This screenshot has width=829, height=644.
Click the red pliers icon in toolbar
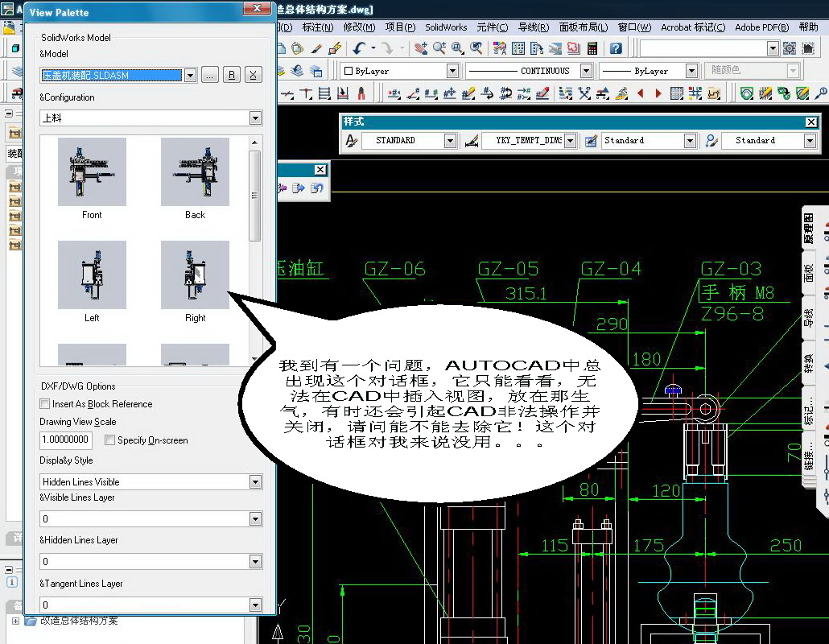361,93
